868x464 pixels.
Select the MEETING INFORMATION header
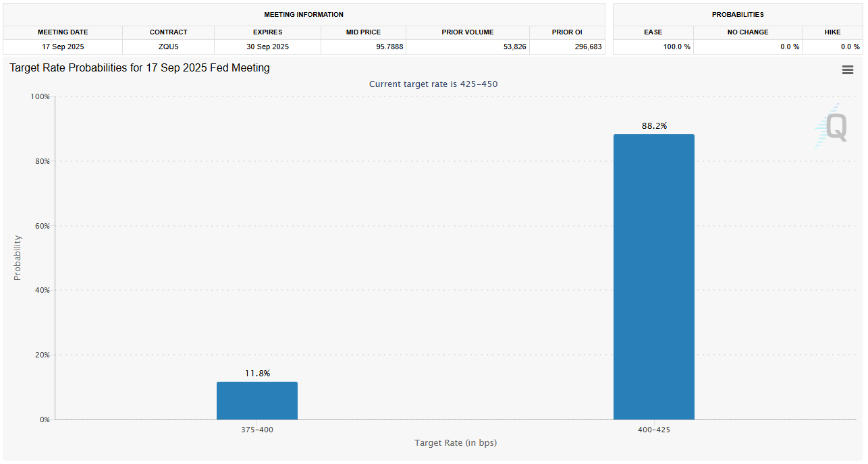(304, 14)
